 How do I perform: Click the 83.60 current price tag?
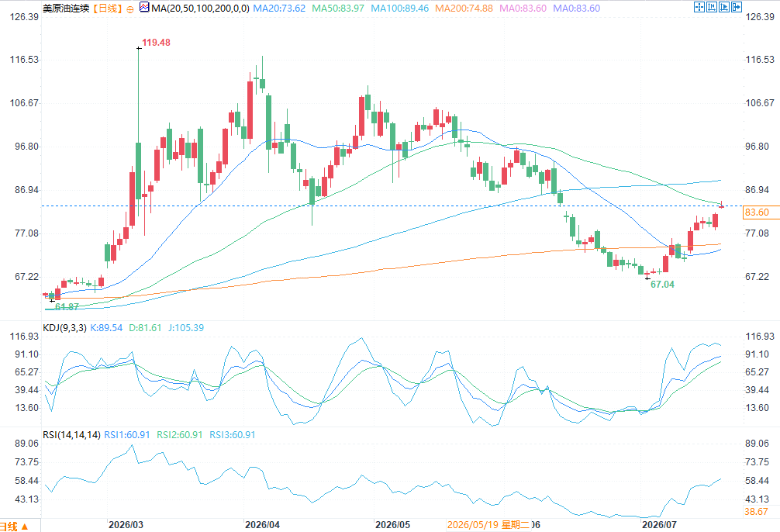[x=756, y=212]
